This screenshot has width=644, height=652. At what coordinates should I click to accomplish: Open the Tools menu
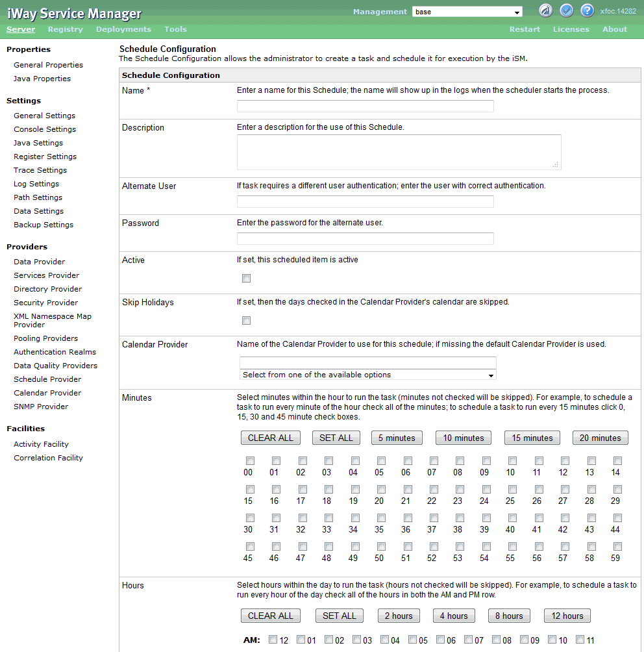click(x=175, y=29)
